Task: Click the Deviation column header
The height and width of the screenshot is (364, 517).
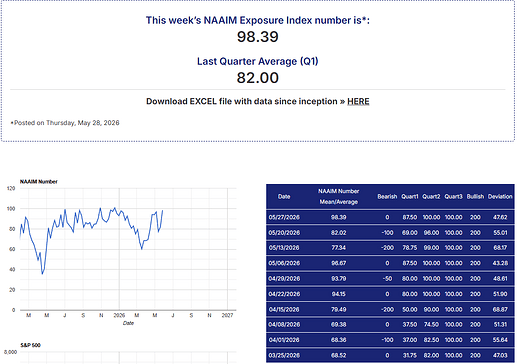Action: point(500,197)
